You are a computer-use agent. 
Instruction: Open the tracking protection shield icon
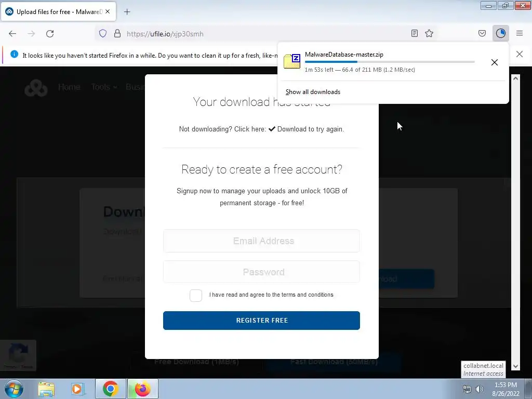103,34
